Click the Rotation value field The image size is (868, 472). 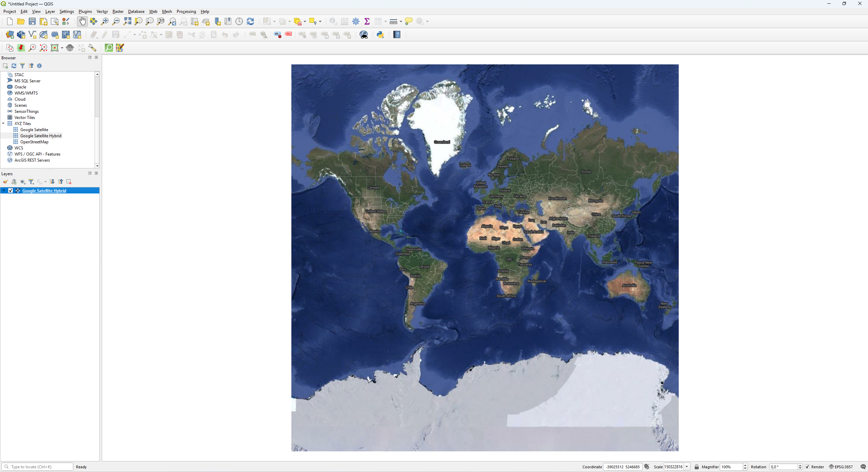pos(784,467)
